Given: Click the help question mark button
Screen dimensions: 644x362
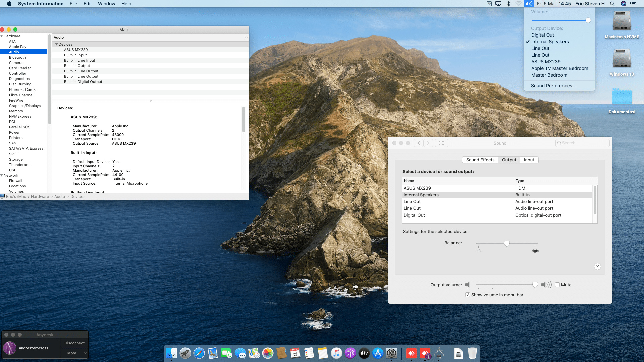Looking at the screenshot, I should [x=597, y=267].
